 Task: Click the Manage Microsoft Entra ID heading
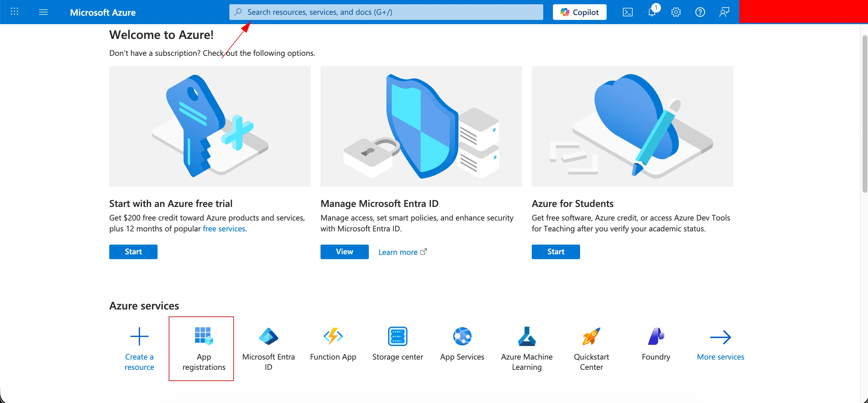pos(379,203)
